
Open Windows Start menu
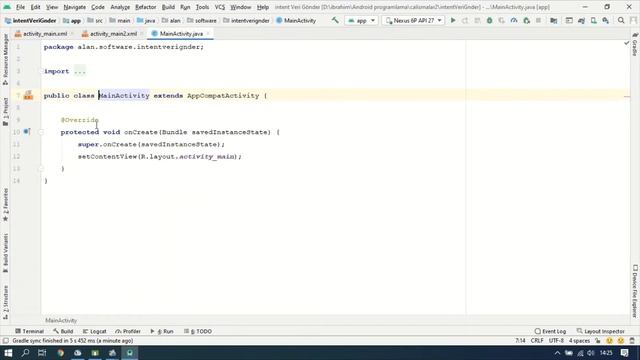[x=8, y=353]
